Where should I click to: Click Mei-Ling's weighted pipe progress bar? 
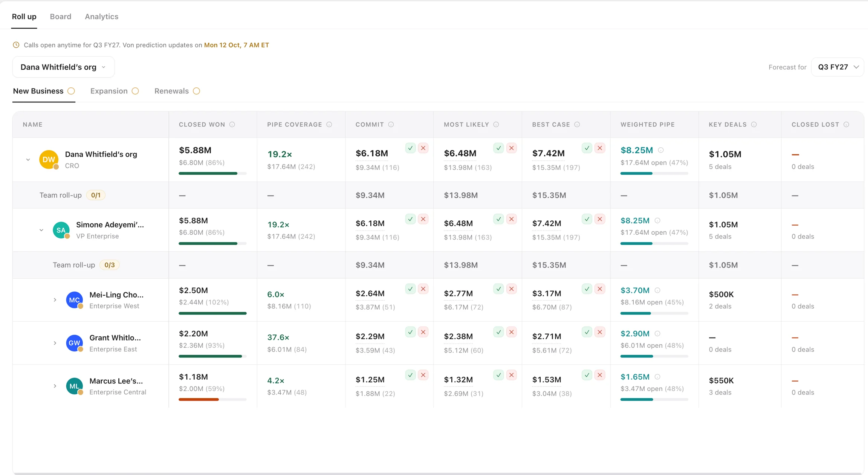(654, 313)
